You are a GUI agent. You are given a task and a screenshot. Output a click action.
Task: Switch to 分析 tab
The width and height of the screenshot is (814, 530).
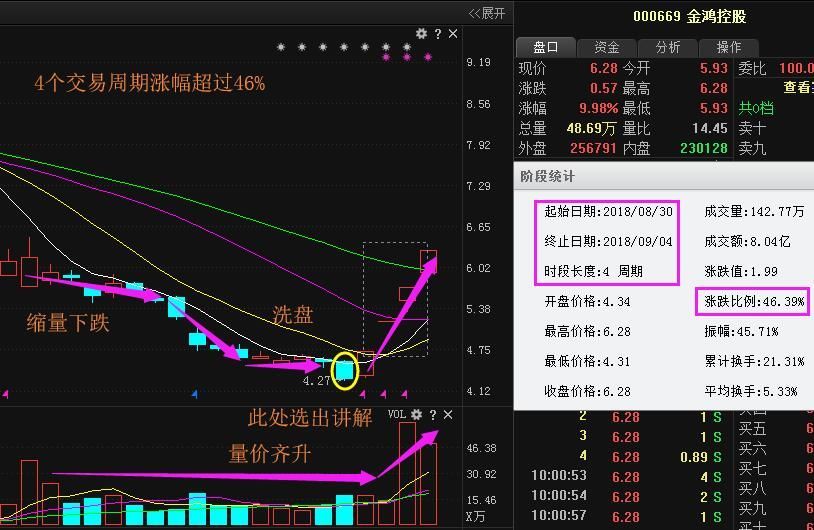pyautogui.click(x=668, y=47)
